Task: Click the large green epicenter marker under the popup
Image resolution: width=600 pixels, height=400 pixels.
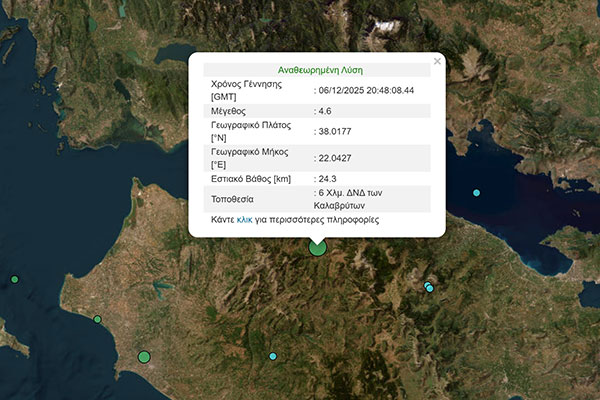Action: [318, 247]
